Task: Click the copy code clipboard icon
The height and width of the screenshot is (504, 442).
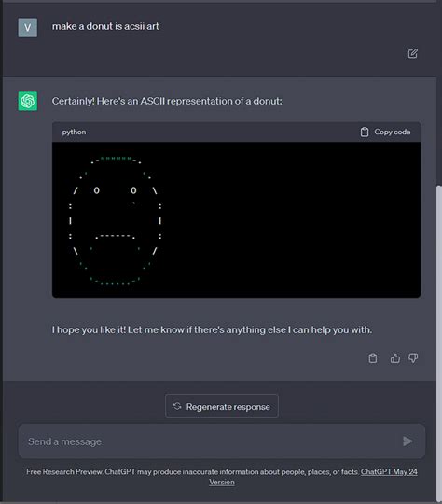Action: pos(365,132)
